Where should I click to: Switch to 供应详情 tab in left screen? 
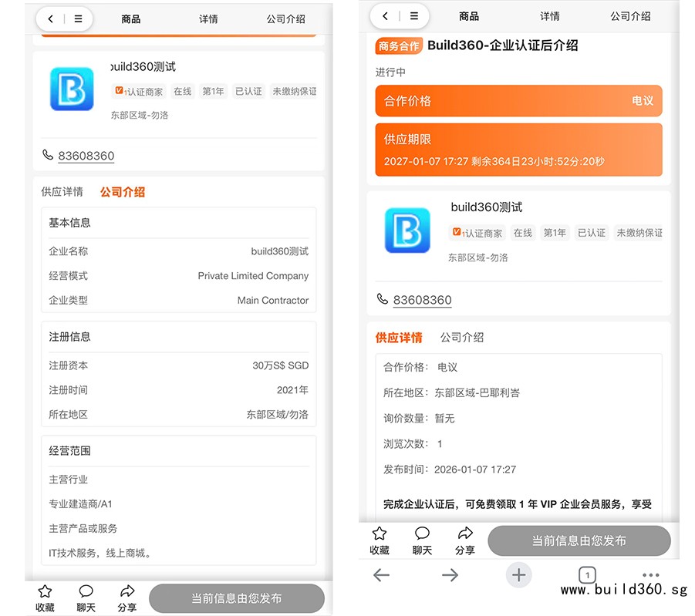coord(62,192)
